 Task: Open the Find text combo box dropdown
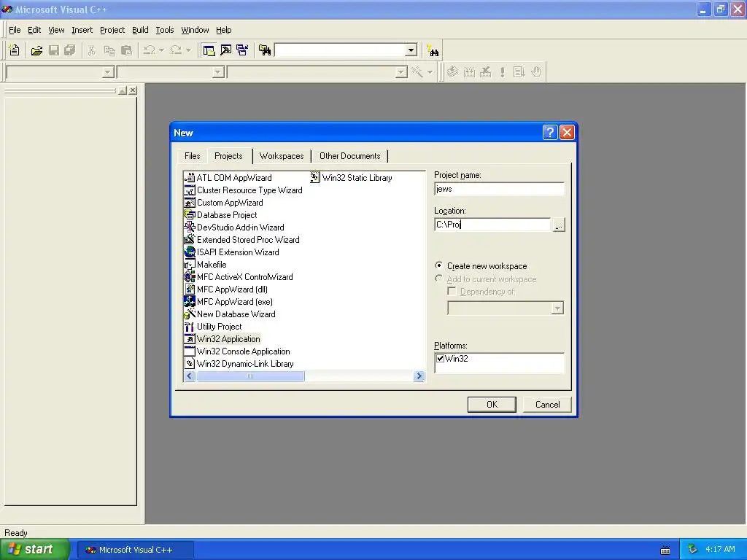[x=411, y=50]
